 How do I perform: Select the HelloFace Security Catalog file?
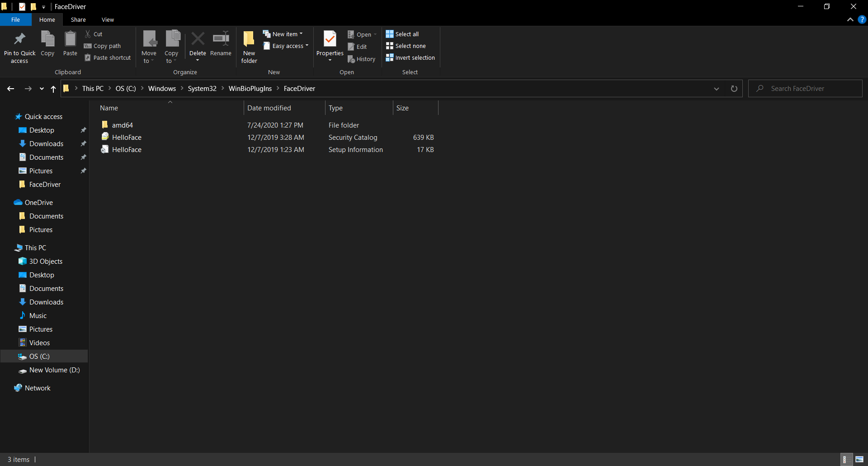[x=268, y=137]
